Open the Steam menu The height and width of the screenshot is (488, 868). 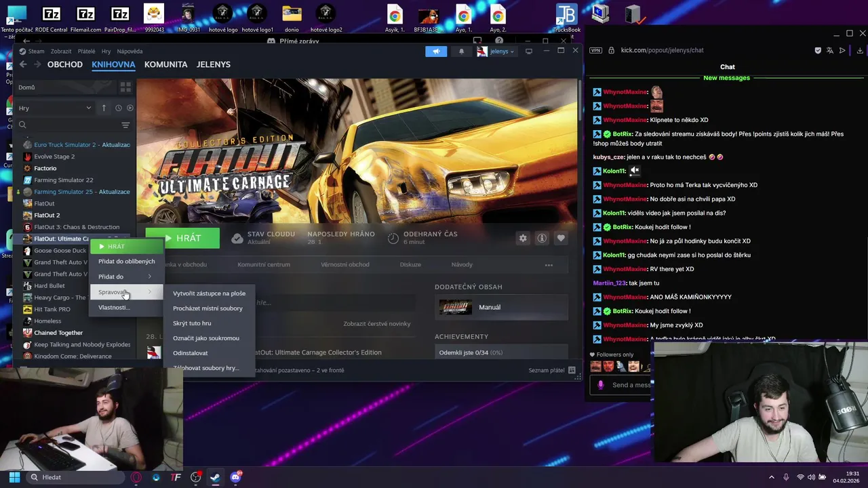(x=32, y=52)
